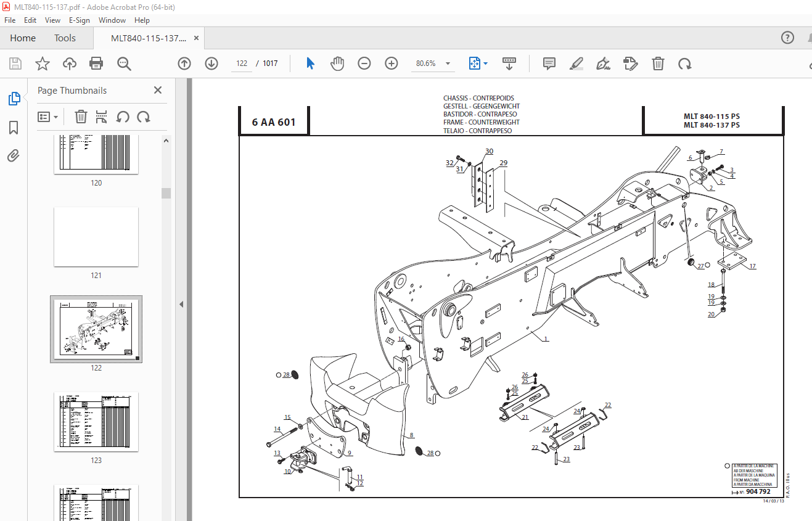Add a sticky note comment

click(x=549, y=64)
